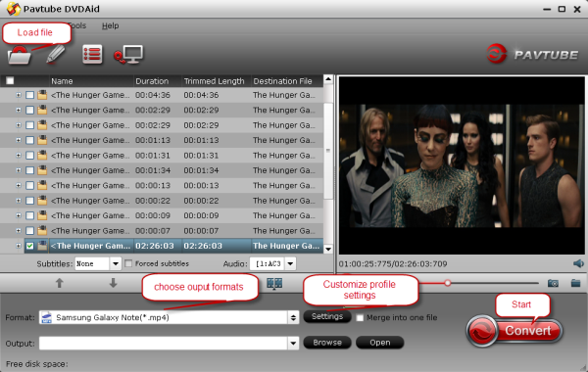Take a snapshot with camera icon
588x372 pixels.
point(553,283)
